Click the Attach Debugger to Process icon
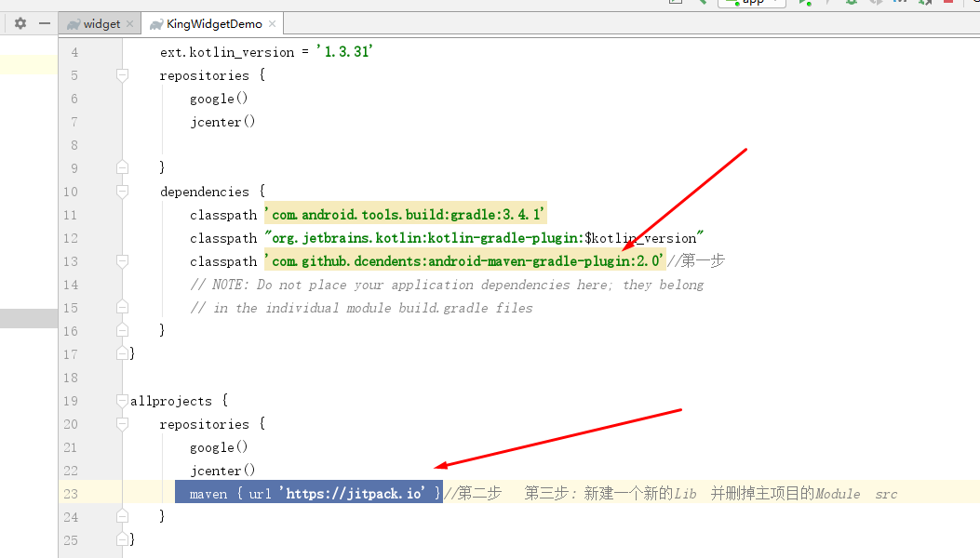 point(926,3)
